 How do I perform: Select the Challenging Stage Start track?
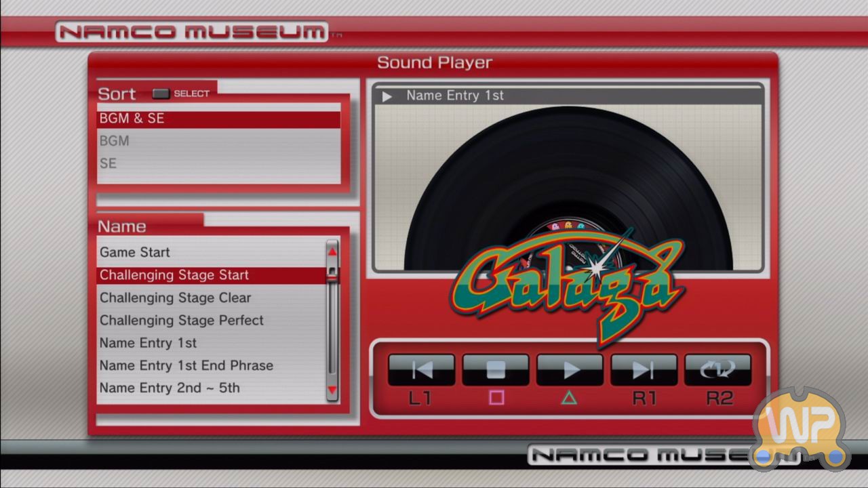point(210,275)
